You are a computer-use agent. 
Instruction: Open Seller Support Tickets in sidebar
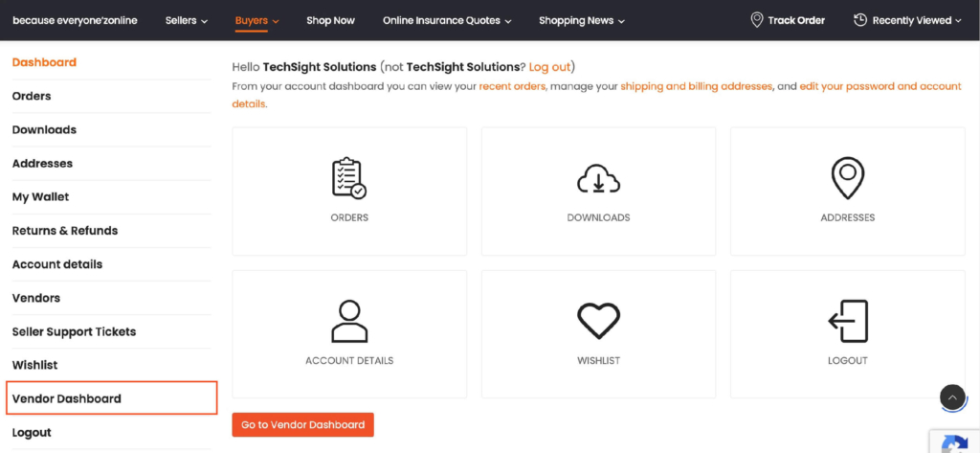click(75, 331)
